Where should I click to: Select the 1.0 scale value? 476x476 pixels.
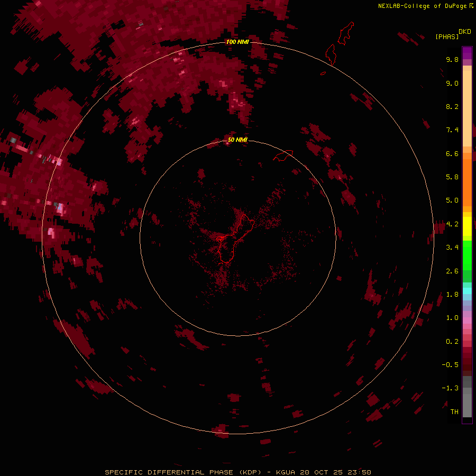tap(452, 318)
